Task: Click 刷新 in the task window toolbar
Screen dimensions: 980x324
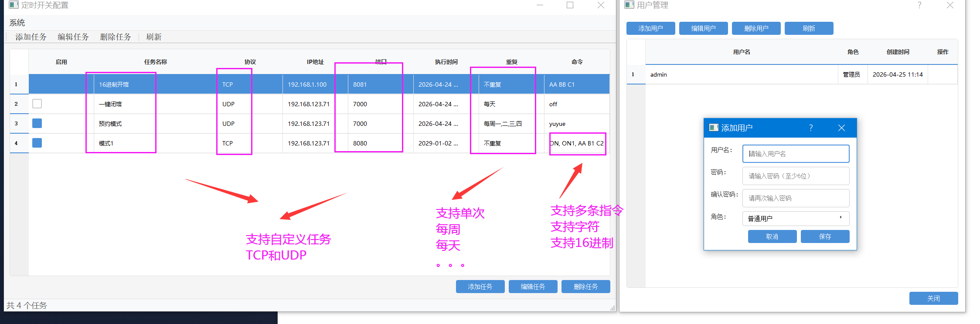Action: [154, 37]
